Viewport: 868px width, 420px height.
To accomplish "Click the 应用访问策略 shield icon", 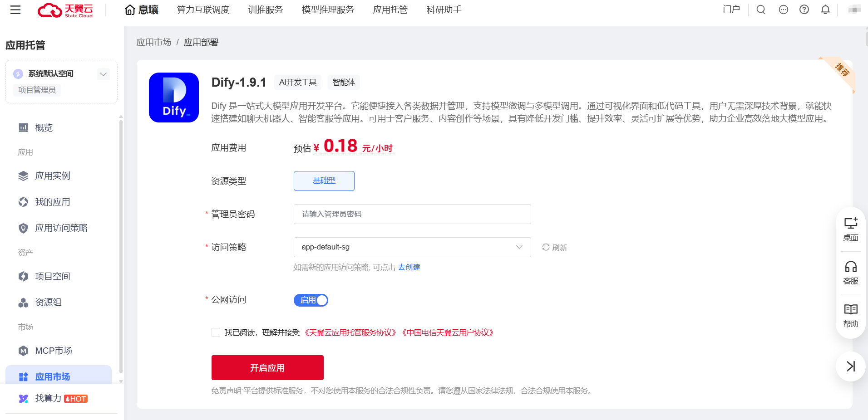I will [x=23, y=228].
